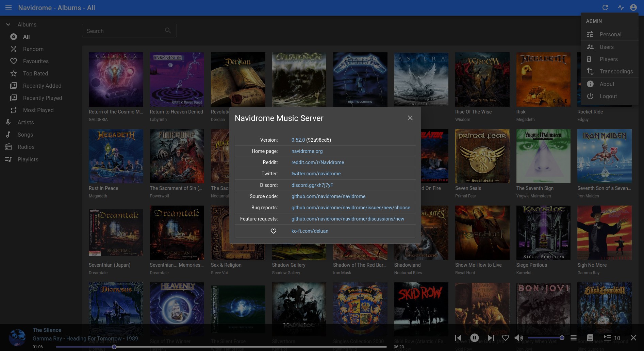The height and width of the screenshot is (351, 644).
Task: Click the player album cover thumbnail
Action: point(17,338)
